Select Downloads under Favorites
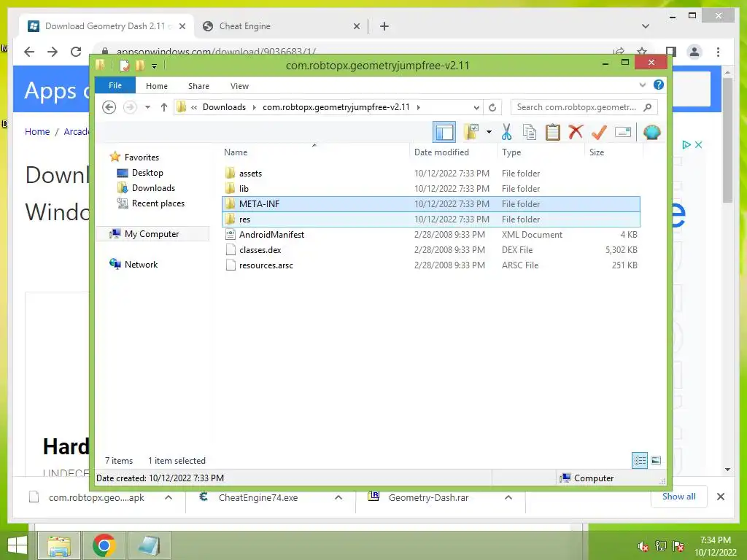Image resolution: width=747 pixels, height=560 pixels. [x=153, y=188]
